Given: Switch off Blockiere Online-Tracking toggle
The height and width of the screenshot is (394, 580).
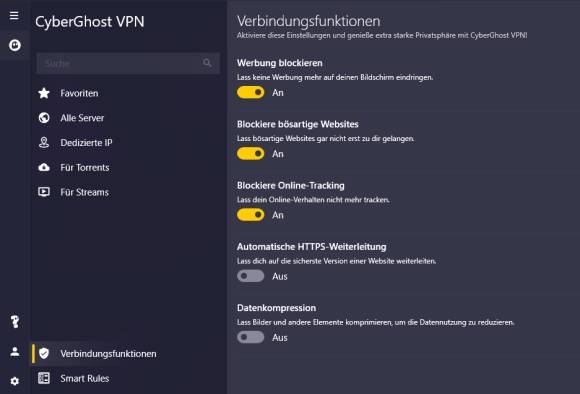Looking at the screenshot, I should [x=250, y=215].
